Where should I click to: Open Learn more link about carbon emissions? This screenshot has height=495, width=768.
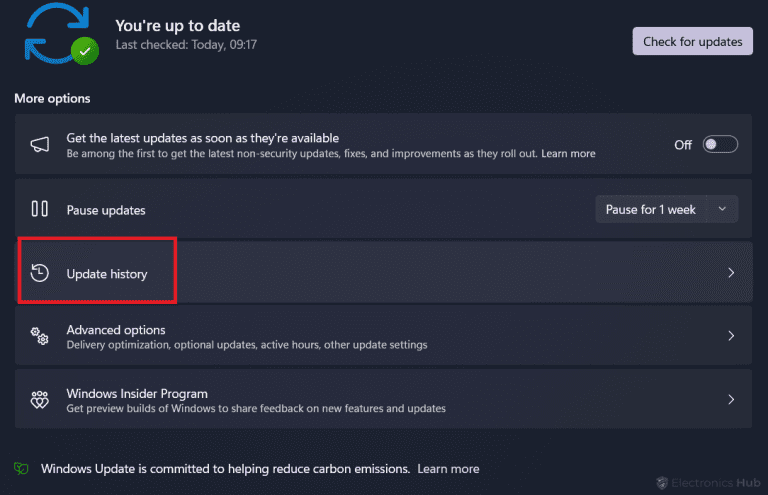coord(448,469)
